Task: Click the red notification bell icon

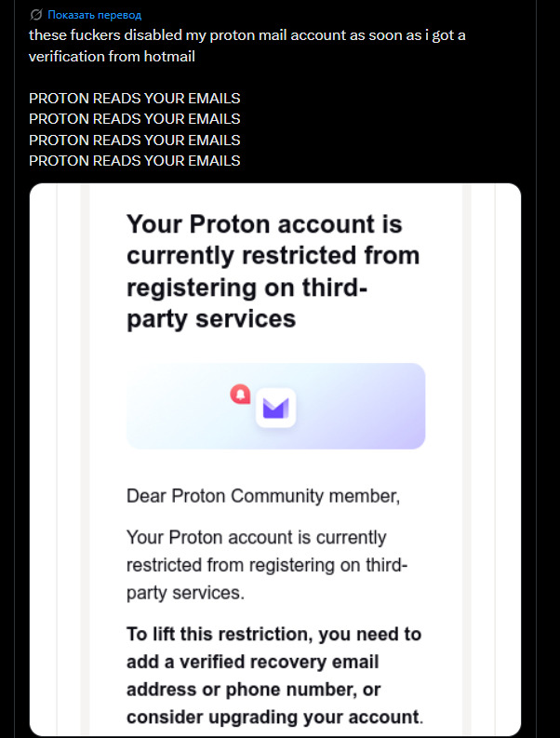Action: (x=240, y=395)
